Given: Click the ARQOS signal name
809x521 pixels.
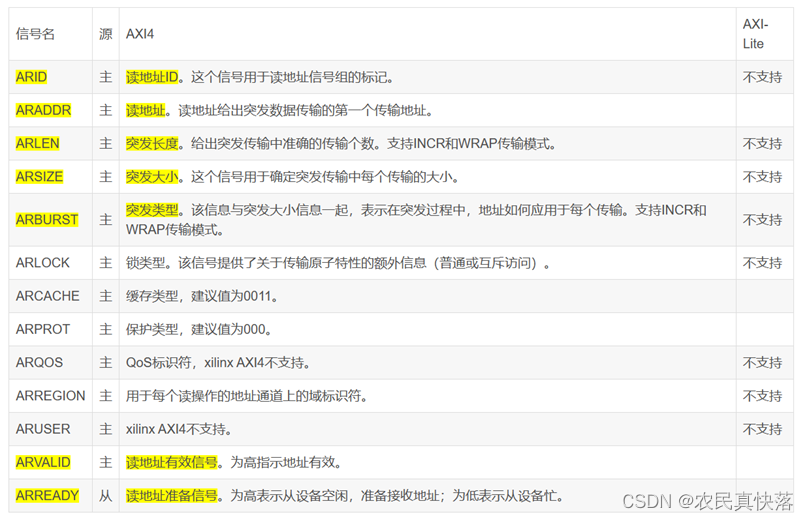Looking at the screenshot, I should [39, 363].
